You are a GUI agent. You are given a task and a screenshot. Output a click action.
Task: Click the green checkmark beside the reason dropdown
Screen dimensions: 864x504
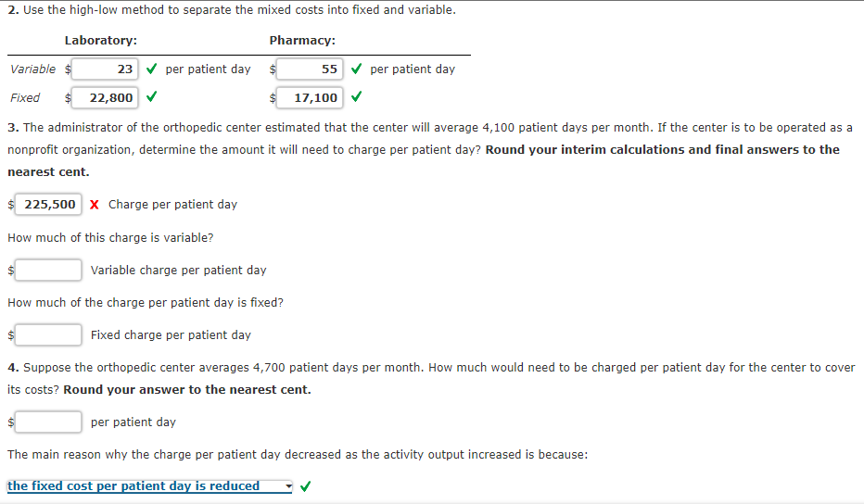point(307,485)
